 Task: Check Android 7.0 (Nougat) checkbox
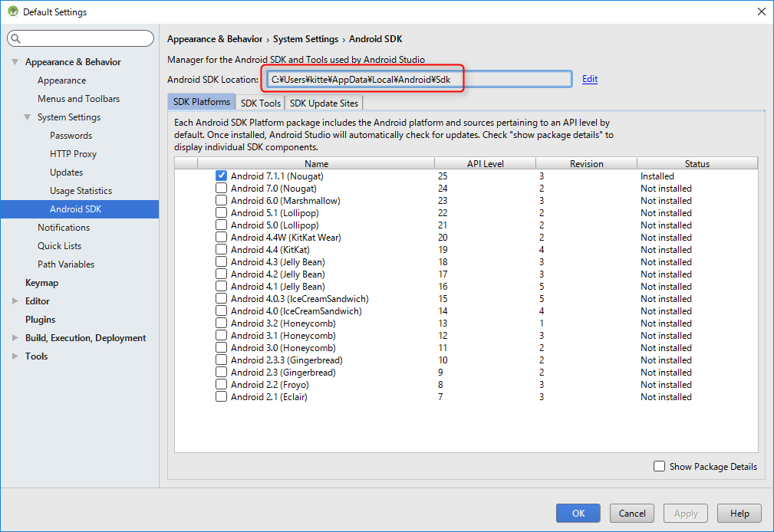(221, 188)
